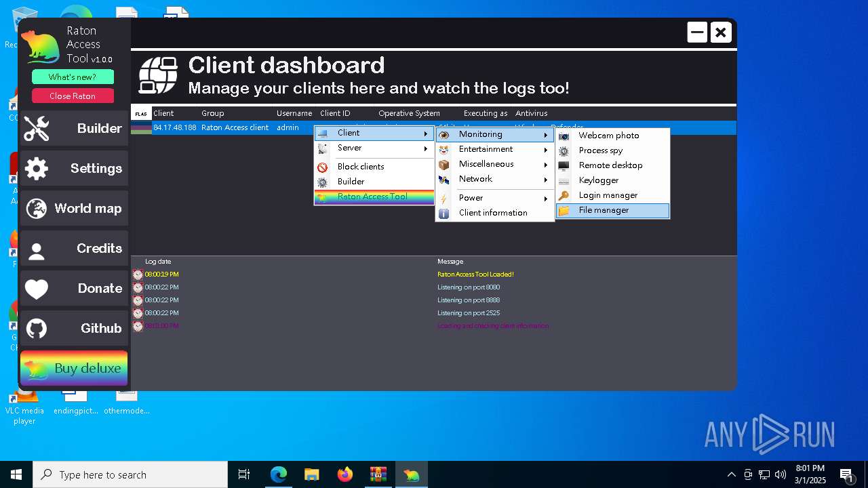This screenshot has height=488, width=868.
Task: Click the Log date column header
Action: pos(158,262)
